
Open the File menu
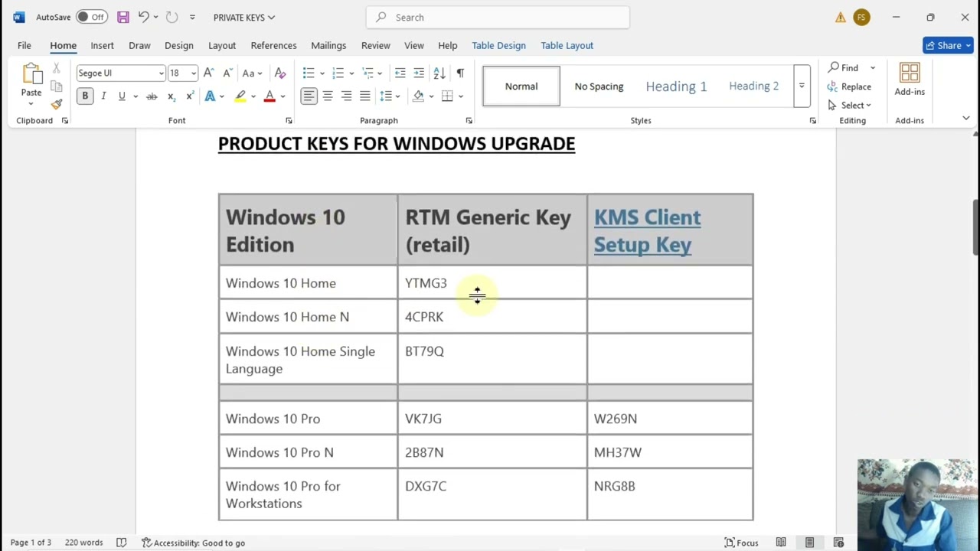click(x=24, y=45)
